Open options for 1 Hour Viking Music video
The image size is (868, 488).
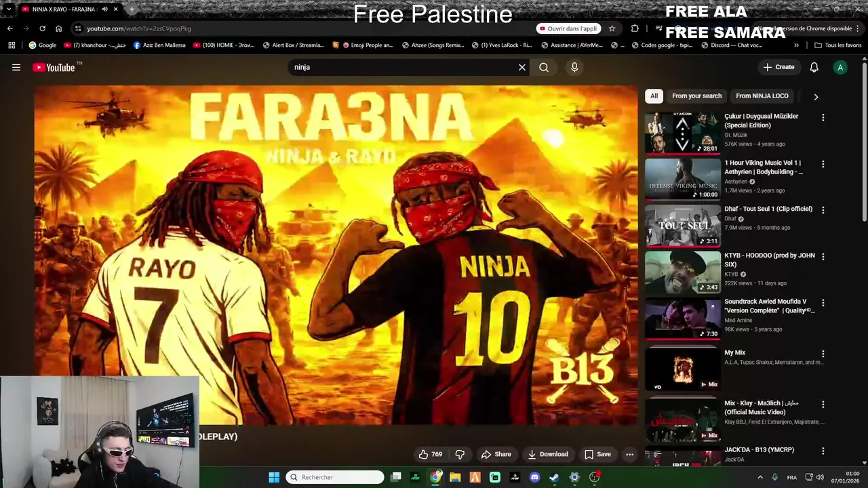(x=823, y=164)
